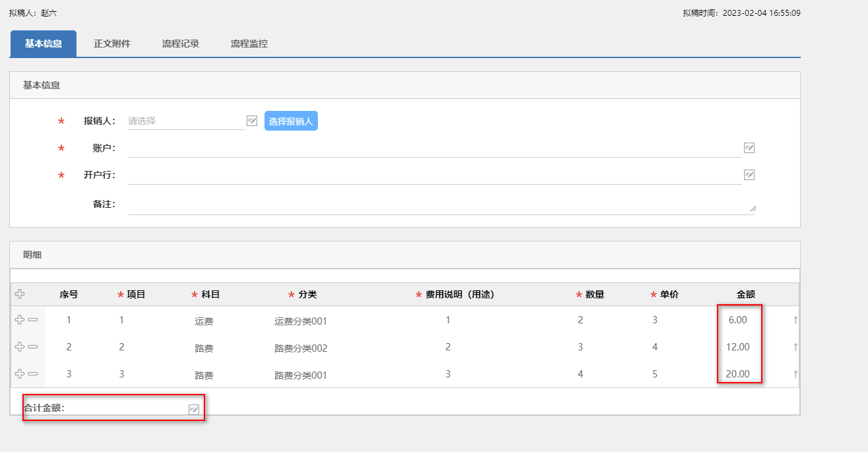
Task: Delete row 3 using the minus icon
Action: 33,374
